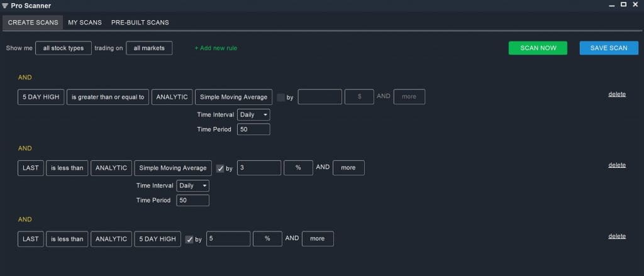Switch to the CREATE SCANS tab
The width and height of the screenshot is (644, 276).
pos(33,23)
